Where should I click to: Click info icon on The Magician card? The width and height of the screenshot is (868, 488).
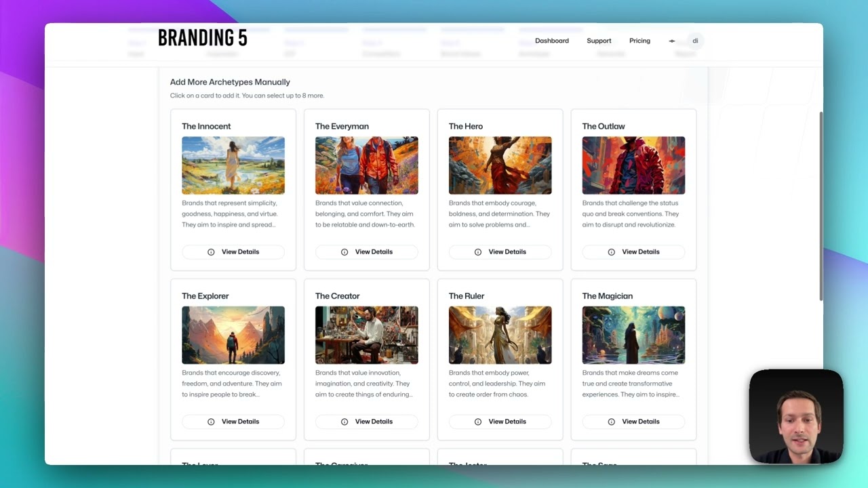pos(612,422)
